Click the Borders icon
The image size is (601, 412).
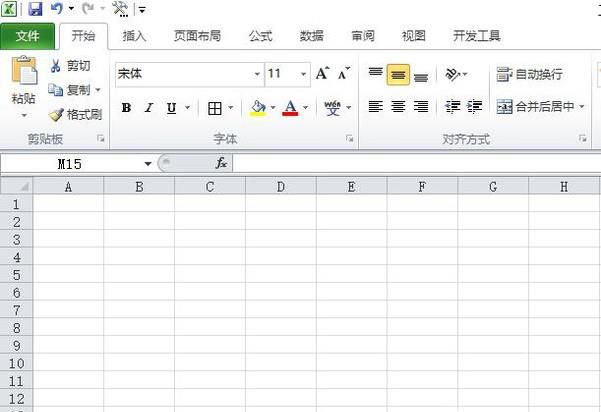pos(215,108)
